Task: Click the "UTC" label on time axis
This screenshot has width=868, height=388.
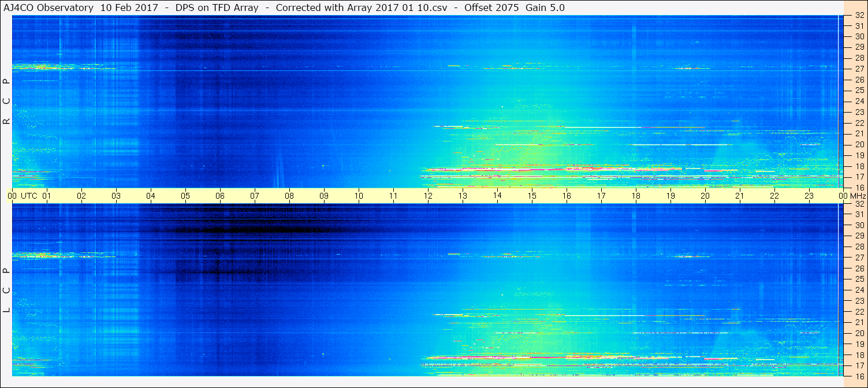Action: 29,196
